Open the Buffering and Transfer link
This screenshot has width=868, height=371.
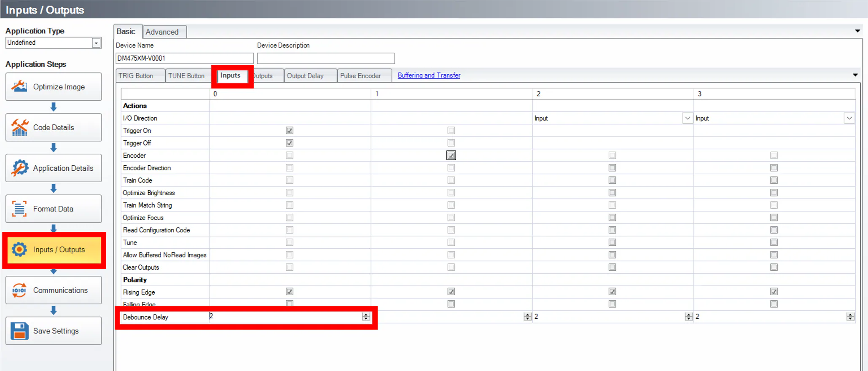click(x=429, y=75)
